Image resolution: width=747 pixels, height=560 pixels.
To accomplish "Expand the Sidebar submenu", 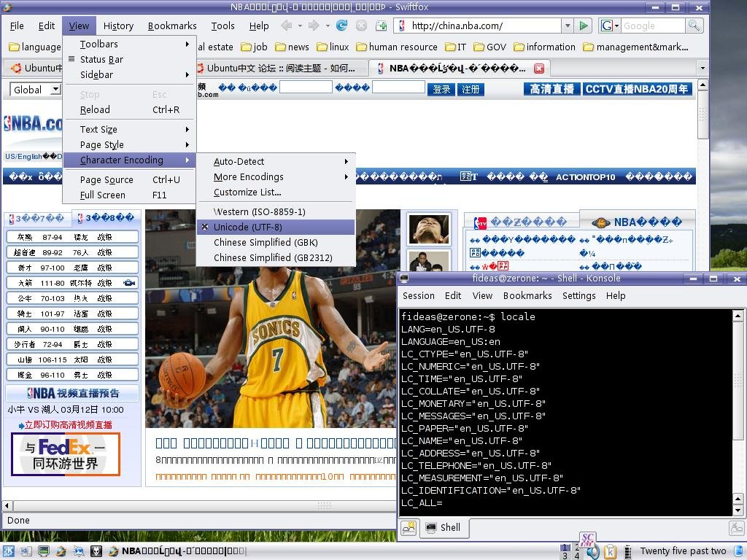I will (129, 75).
